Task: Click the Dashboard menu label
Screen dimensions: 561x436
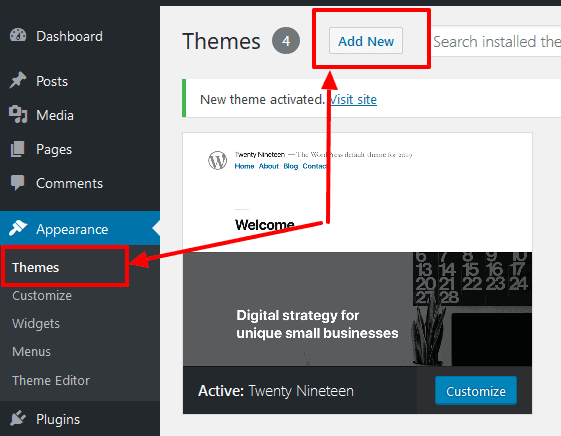Action: 69,36
